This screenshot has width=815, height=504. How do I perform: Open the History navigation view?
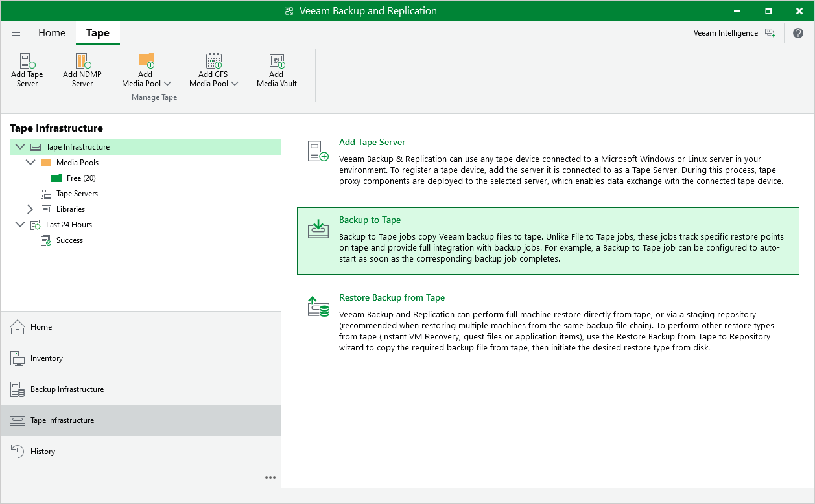[141, 452]
